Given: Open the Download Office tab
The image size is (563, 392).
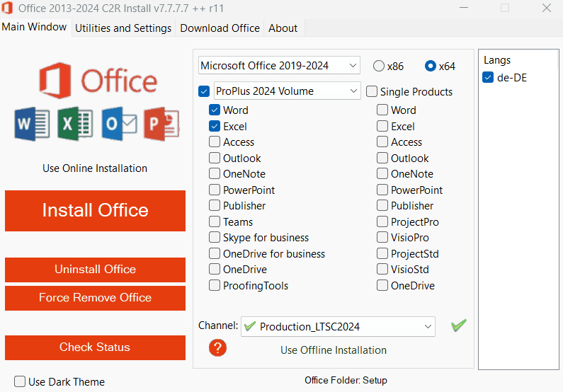Looking at the screenshot, I should click(220, 28).
